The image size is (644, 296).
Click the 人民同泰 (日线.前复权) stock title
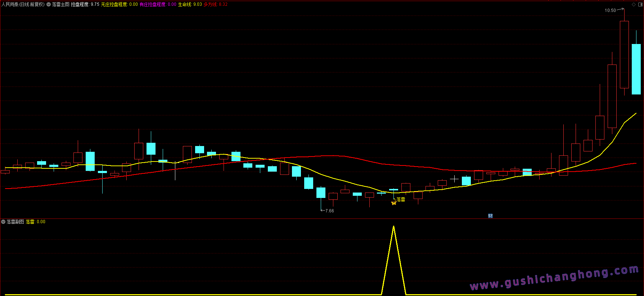point(23,4)
